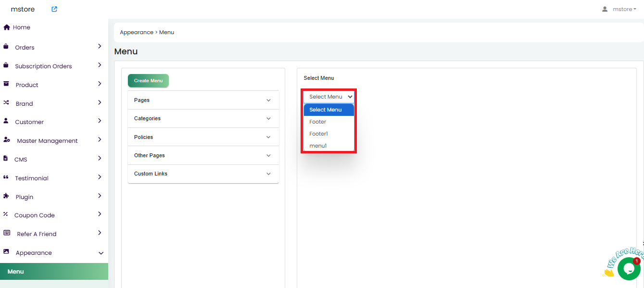Open the green chat bubble widget

pyautogui.click(x=629, y=269)
